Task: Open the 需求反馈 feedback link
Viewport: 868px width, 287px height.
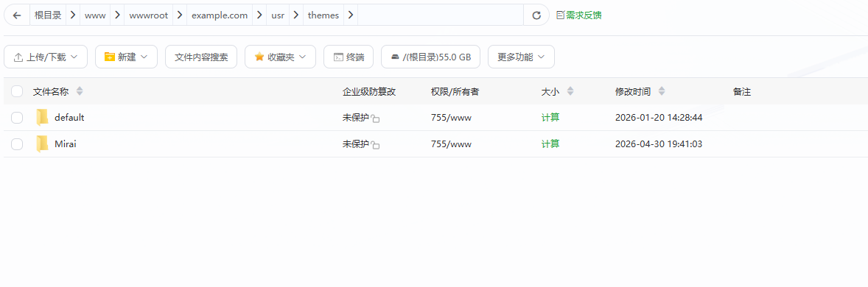Action: click(578, 15)
